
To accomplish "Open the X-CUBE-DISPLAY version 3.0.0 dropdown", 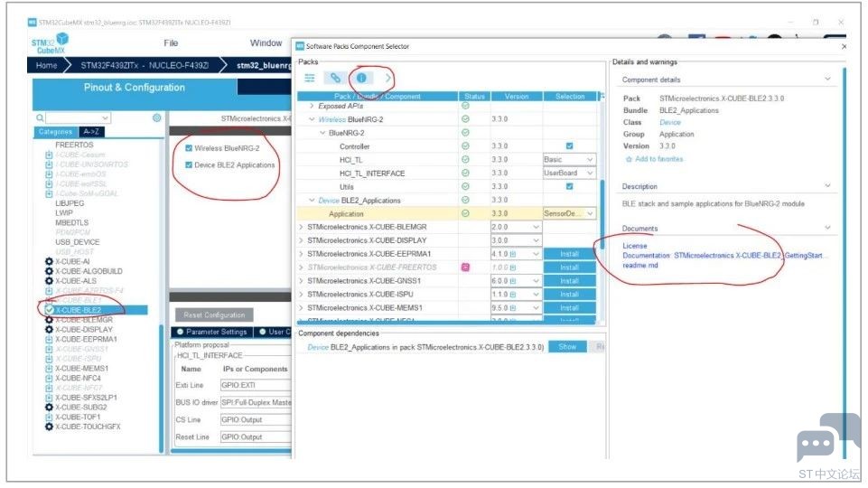I will (516, 240).
